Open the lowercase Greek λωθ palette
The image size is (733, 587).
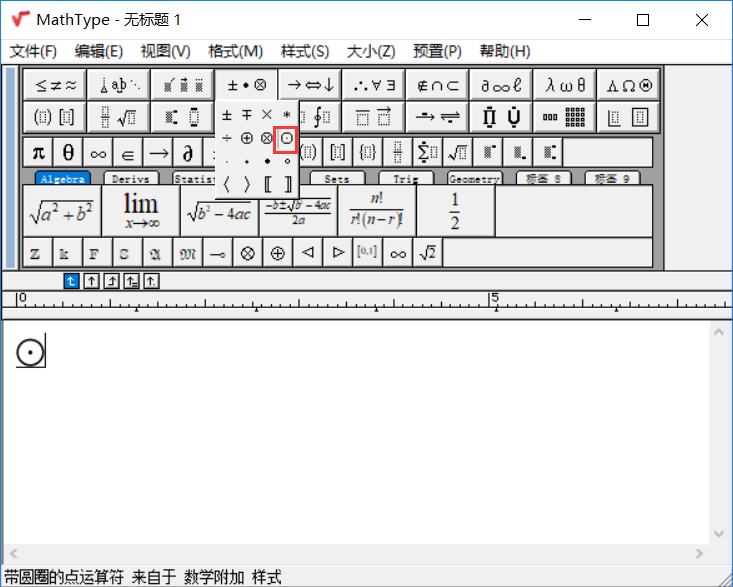(564, 85)
